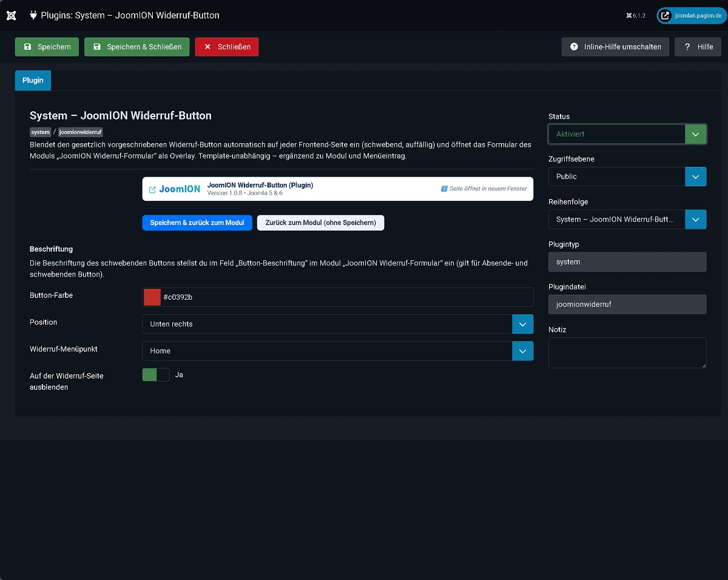This screenshot has width=728, height=580.
Task: Open the Status dropdown 'Aktiviert'
Action: tap(627, 134)
